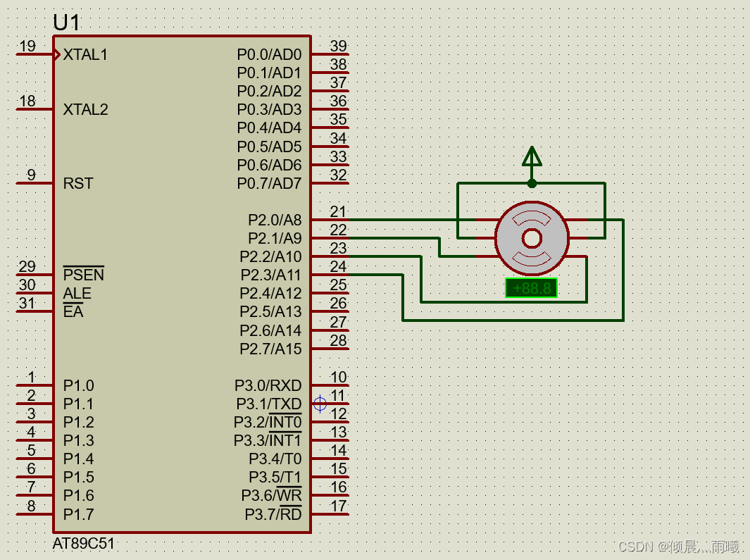Viewport: 750px width, 560px height.
Task: Click the P3.6/WR pin label
Action: pyautogui.click(x=272, y=495)
